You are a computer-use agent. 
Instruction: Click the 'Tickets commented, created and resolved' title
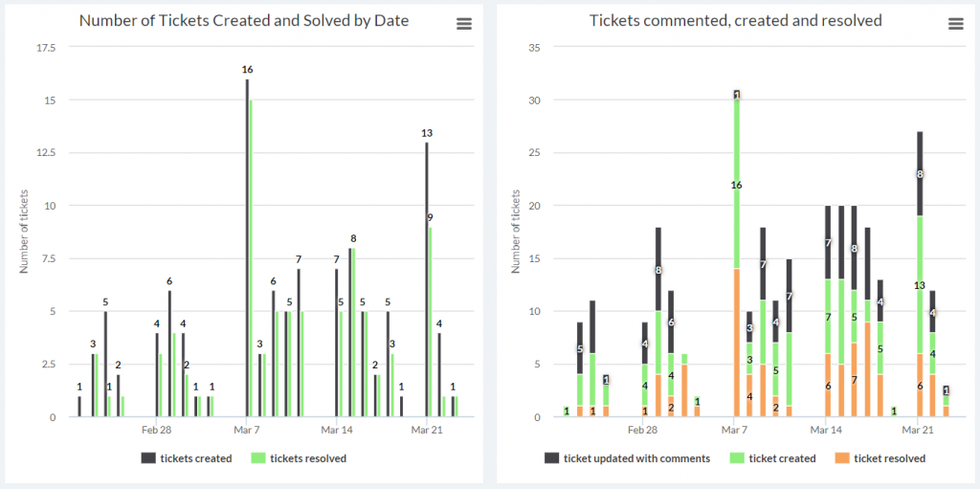736,21
